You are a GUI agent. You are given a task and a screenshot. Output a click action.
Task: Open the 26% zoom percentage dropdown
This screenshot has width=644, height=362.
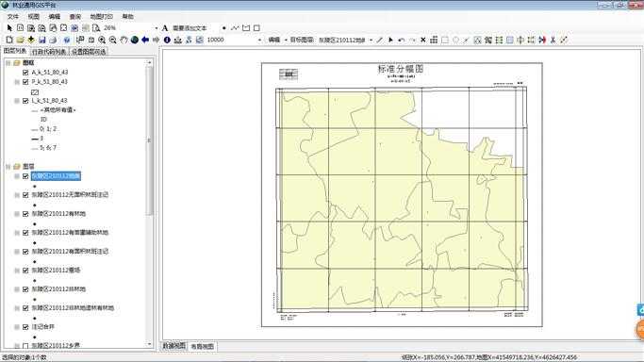[x=157, y=28]
